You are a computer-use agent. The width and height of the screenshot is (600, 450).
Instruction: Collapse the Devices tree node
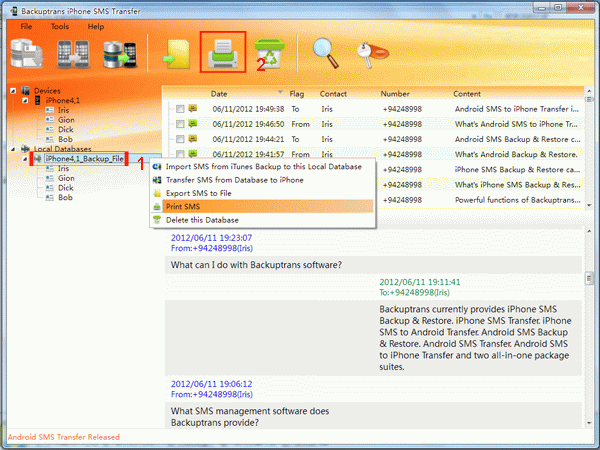pyautogui.click(x=13, y=91)
